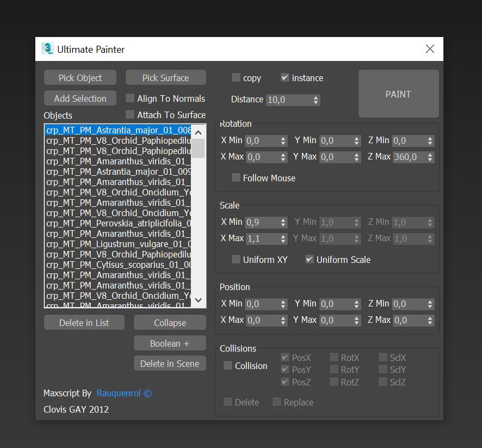The width and height of the screenshot is (482, 448).
Task: Toggle the SclZ collision checkbox
Action: coord(382,382)
